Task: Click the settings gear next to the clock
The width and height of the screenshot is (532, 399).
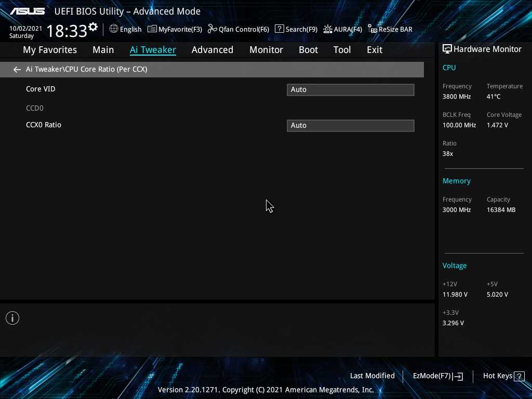Action: click(x=93, y=26)
